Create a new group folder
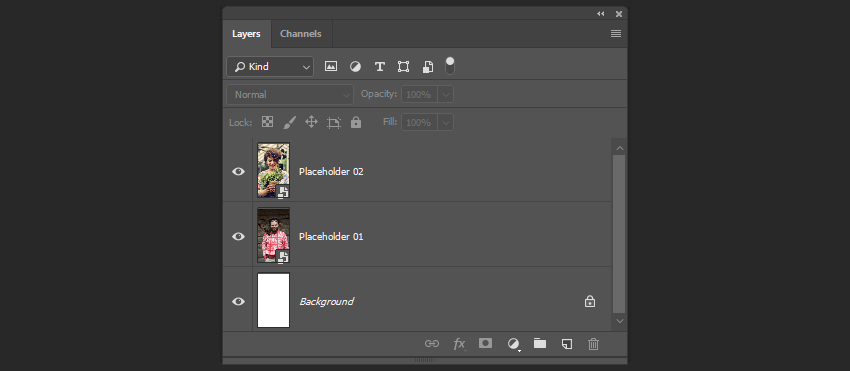This screenshot has height=371, width=850. pyautogui.click(x=540, y=343)
